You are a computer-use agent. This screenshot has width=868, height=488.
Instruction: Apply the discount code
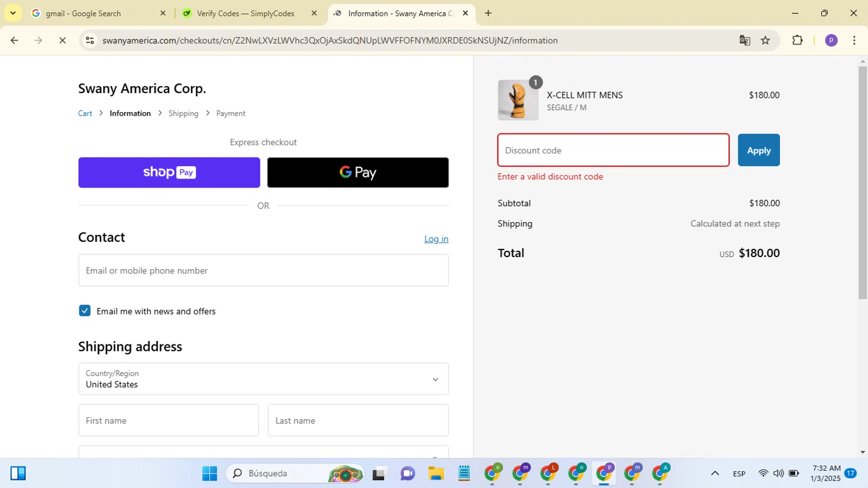tap(759, 150)
